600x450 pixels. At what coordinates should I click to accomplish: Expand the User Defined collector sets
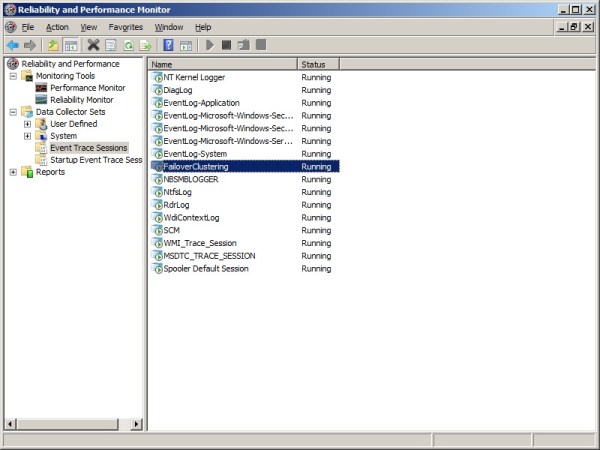(27, 124)
